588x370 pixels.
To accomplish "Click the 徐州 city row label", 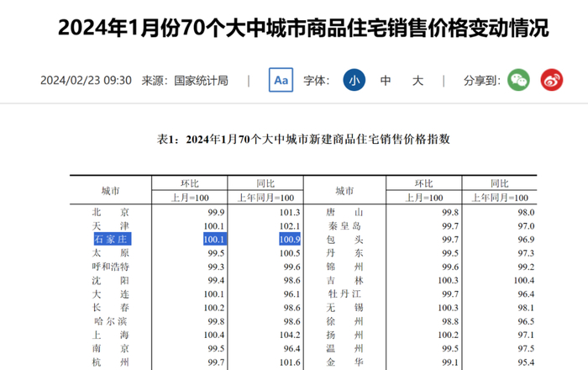I will pyautogui.click(x=344, y=321).
